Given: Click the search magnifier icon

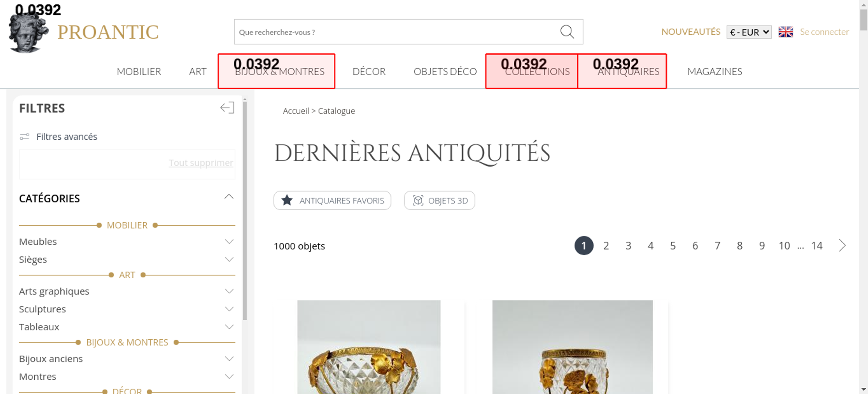Looking at the screenshot, I should 567,32.
